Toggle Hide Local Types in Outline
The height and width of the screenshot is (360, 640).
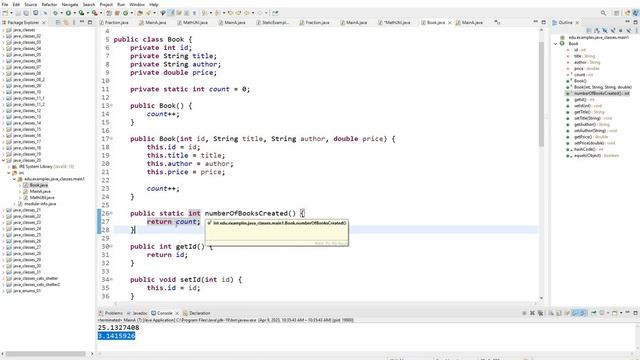629,30
